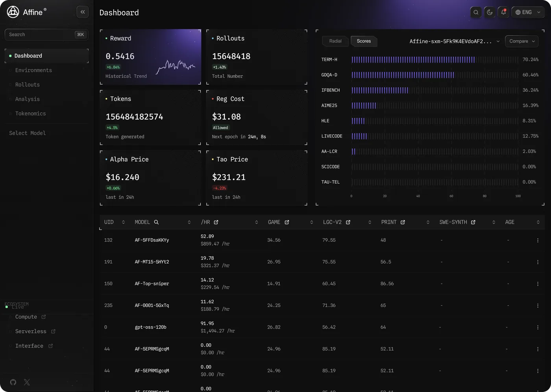The width and height of the screenshot is (551, 392).
Task: Open row menu for AF-Top-sniper
Action: [538, 284]
